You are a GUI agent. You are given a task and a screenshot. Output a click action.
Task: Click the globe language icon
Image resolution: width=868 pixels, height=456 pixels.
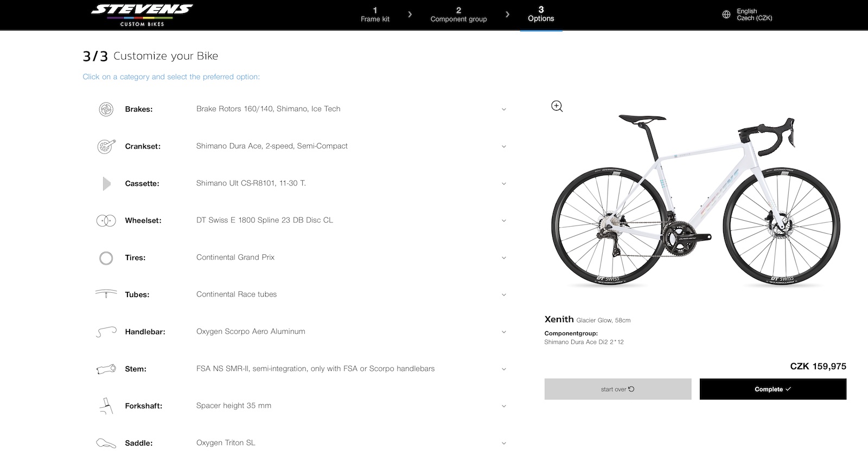pyautogui.click(x=726, y=15)
